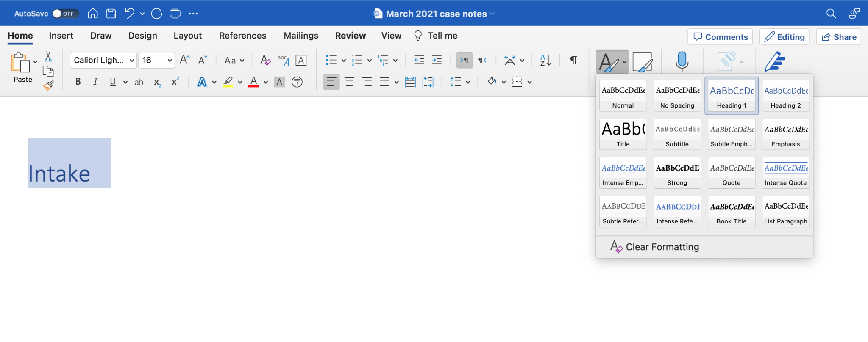The width and height of the screenshot is (868, 342).
Task: Click the Comments button
Action: (x=720, y=37)
